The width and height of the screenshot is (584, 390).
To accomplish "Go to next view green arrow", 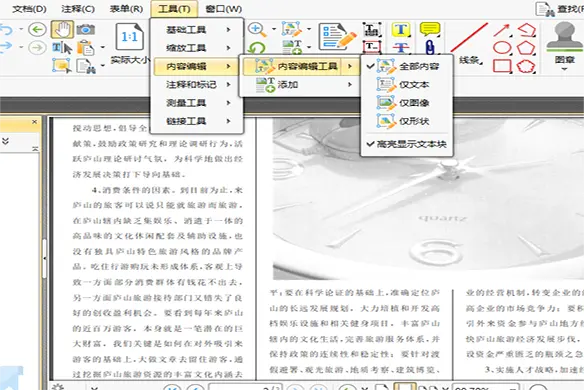I will 37,48.
